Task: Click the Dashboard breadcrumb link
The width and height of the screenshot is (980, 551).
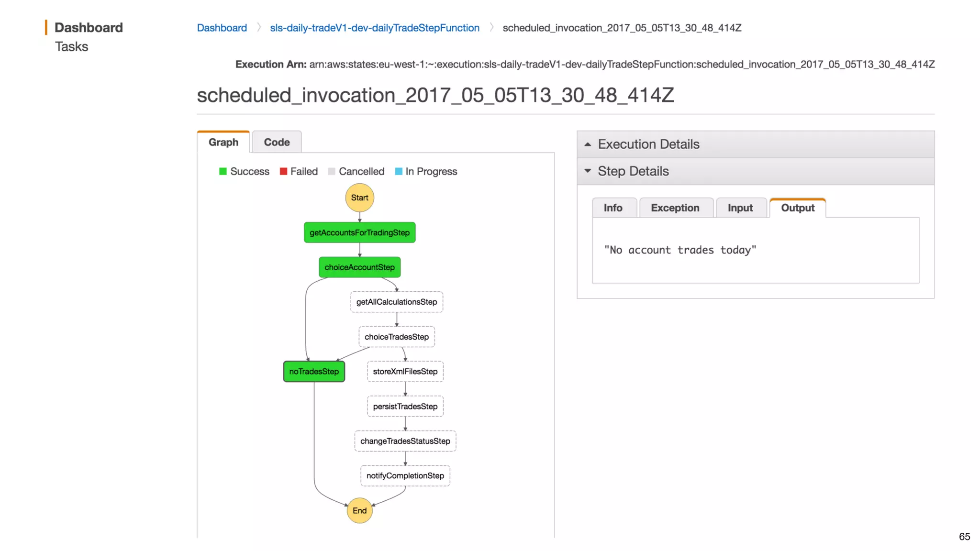Action: tap(222, 28)
